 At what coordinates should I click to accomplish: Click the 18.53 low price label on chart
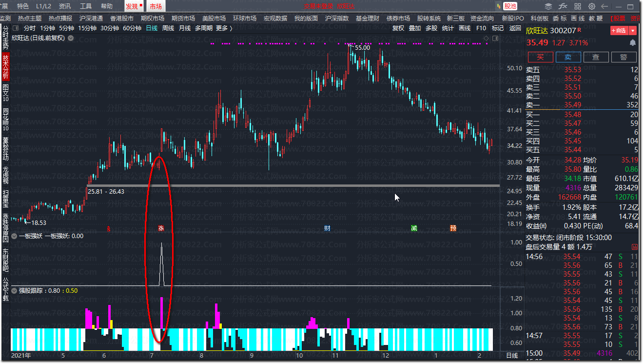pos(39,222)
